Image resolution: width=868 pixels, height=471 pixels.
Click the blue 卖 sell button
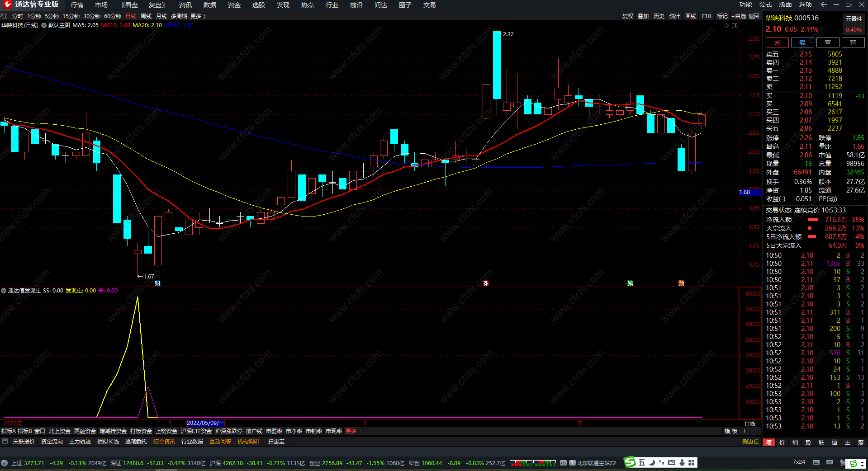click(802, 42)
